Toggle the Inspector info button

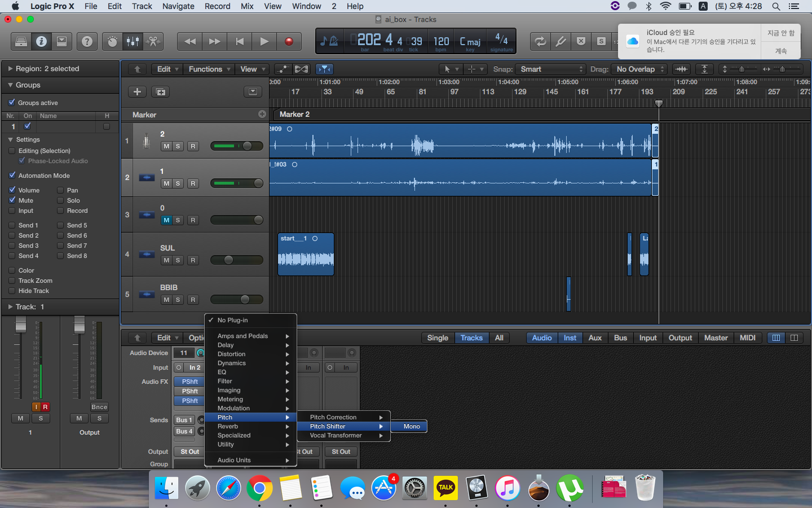(41, 41)
